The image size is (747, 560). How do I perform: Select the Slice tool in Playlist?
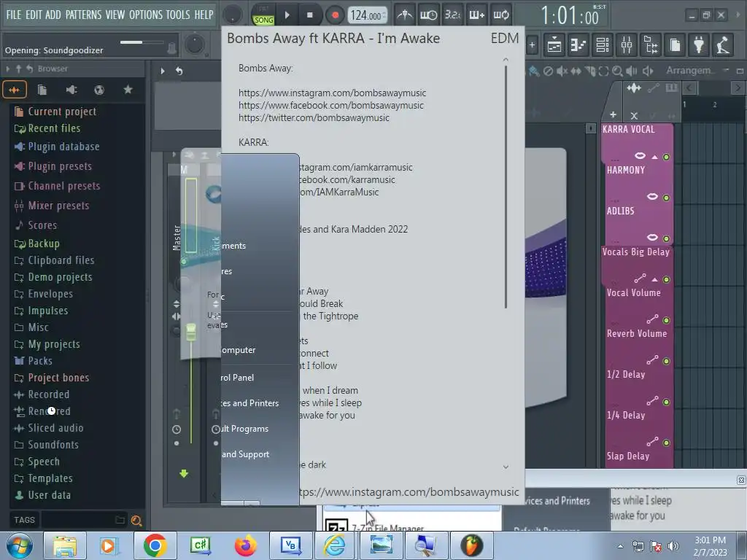pos(590,71)
